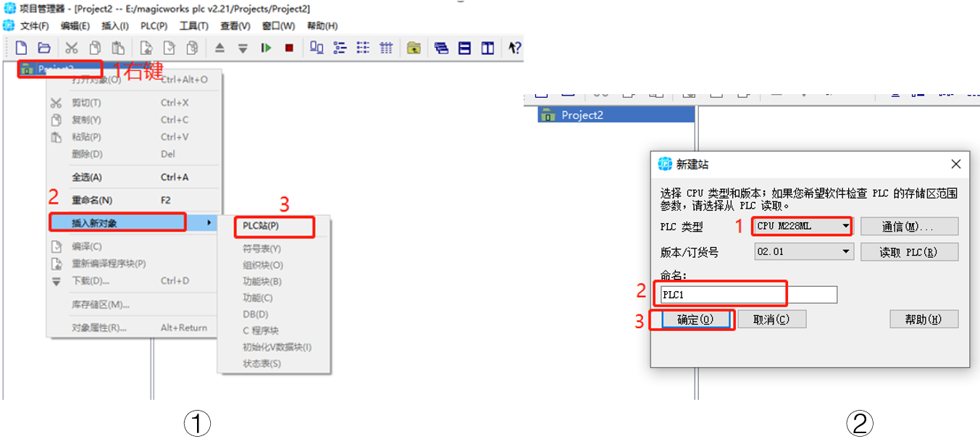The height and width of the screenshot is (444, 980).
Task: Click the green Run play icon
Action: click(267, 48)
